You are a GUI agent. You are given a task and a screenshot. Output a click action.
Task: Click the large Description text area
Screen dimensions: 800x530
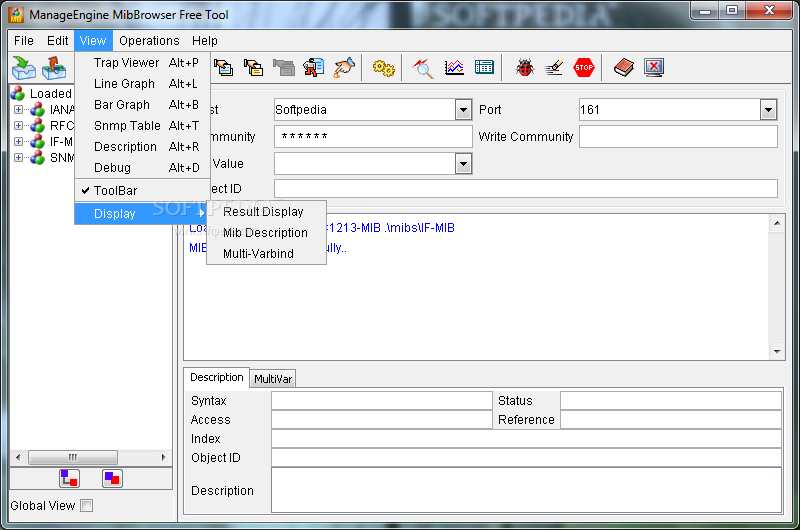526,490
